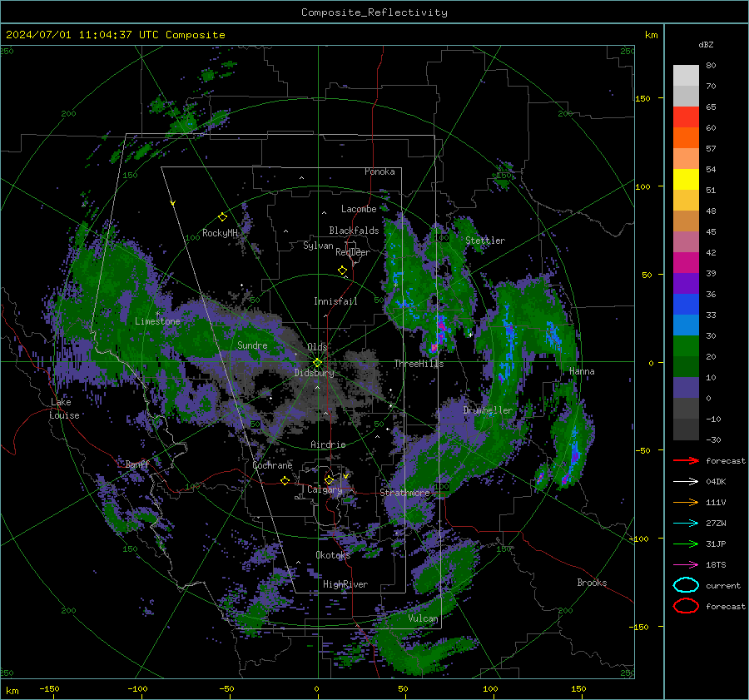
Task: Select the 30 dBZ bright green swatch
Action: (686, 345)
